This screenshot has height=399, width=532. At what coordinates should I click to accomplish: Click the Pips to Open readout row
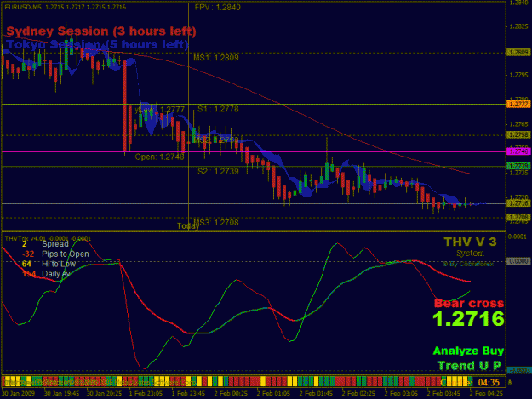[x=55, y=254]
